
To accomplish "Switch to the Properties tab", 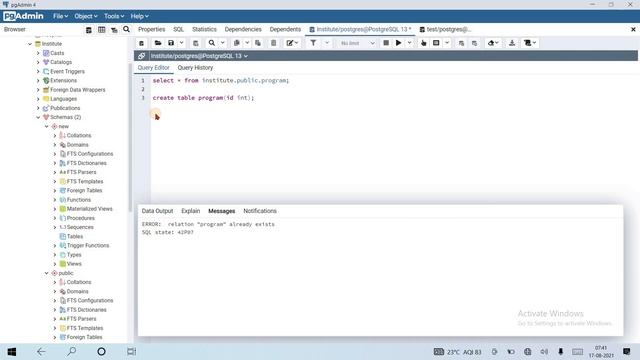I will click(x=151, y=29).
